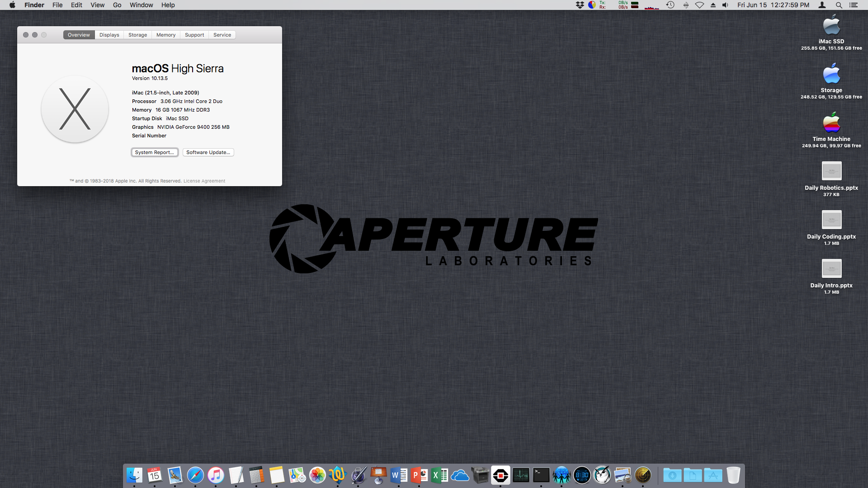868x488 pixels.
Task: Launch Keynote from the Dock
Action: click(x=378, y=475)
